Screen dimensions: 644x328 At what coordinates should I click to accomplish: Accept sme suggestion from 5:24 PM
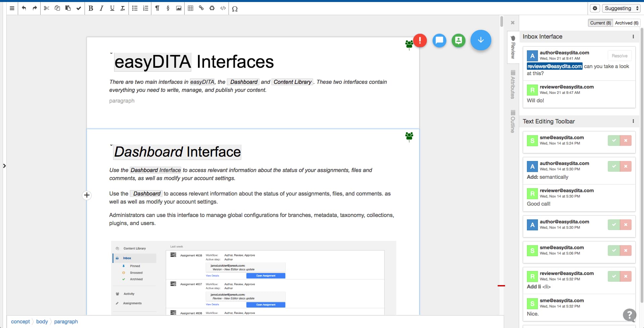[614, 141]
